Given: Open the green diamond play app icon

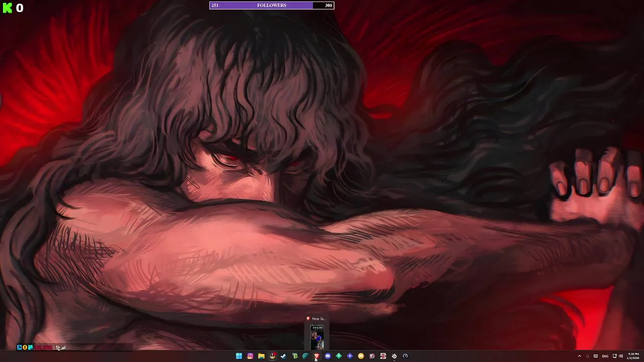Looking at the screenshot, I should [339, 356].
